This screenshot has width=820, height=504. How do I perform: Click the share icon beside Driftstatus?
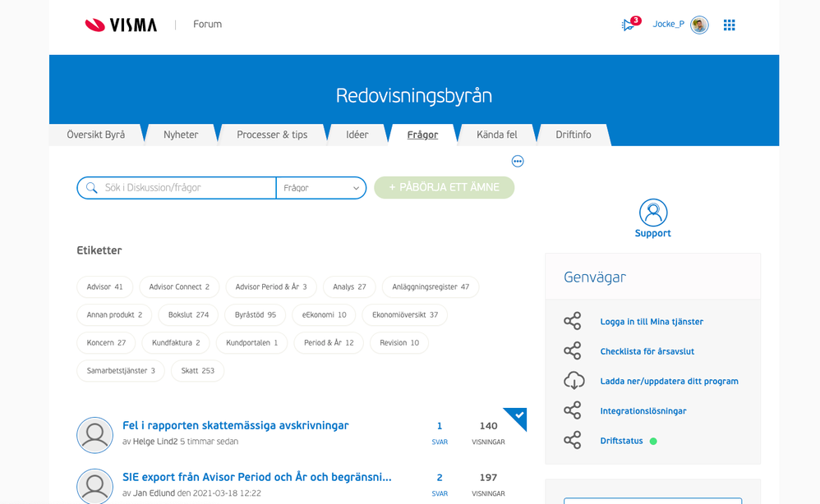coord(573,441)
